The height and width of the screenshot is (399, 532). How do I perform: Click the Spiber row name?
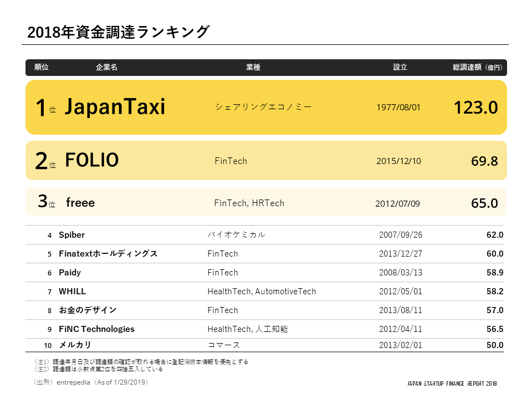coord(71,235)
